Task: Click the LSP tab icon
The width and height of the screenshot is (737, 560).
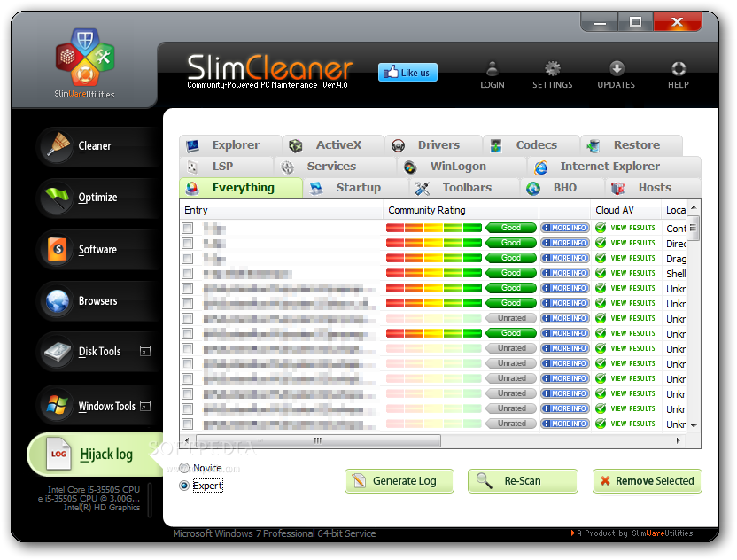Action: pos(192,167)
